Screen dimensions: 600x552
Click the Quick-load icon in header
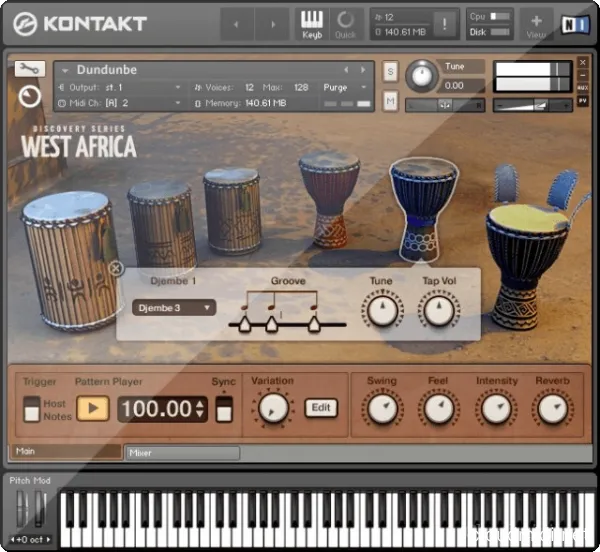click(x=345, y=23)
